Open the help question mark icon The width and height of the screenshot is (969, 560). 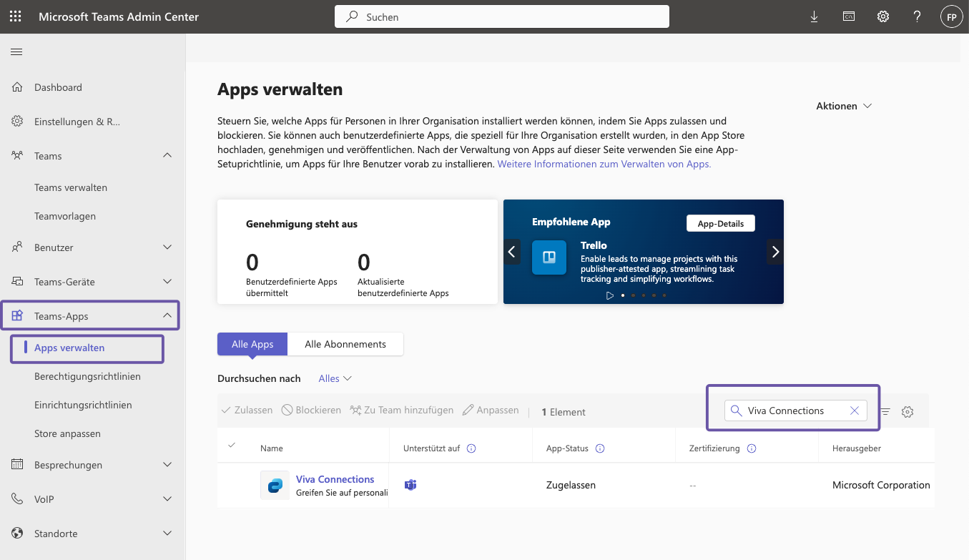pyautogui.click(x=918, y=16)
